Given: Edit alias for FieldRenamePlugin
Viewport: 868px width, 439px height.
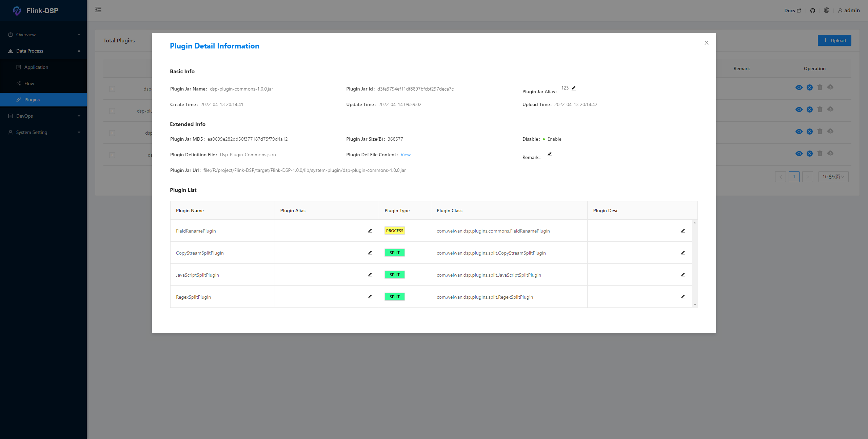Looking at the screenshot, I should click(370, 231).
